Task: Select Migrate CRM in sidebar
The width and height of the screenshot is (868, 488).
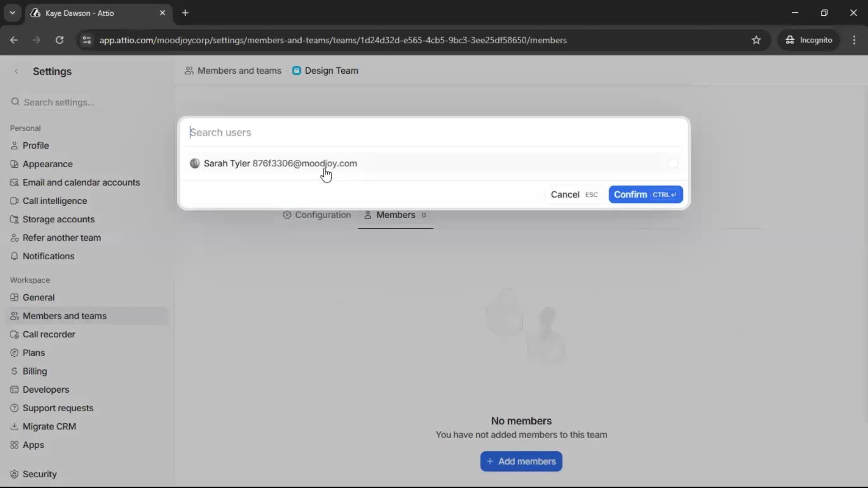Action: 50,426
